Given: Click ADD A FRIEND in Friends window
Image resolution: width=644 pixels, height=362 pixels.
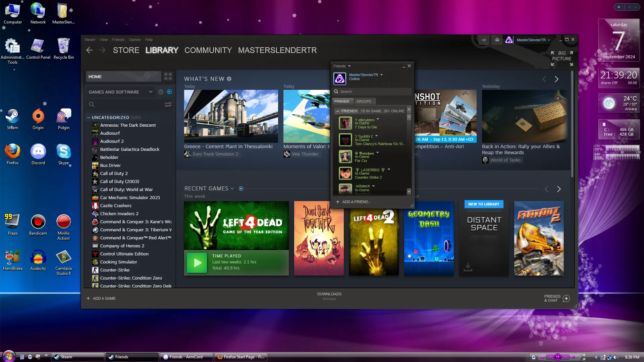Looking at the screenshot, I should 353,202.
